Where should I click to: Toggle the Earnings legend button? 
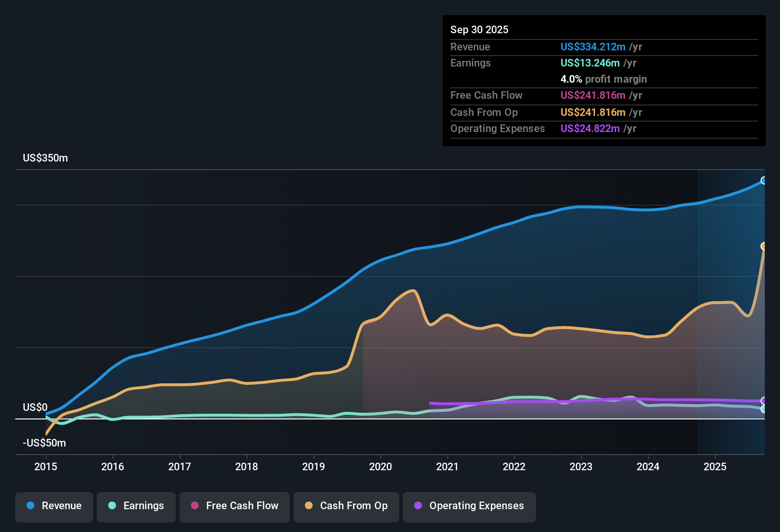click(x=136, y=506)
